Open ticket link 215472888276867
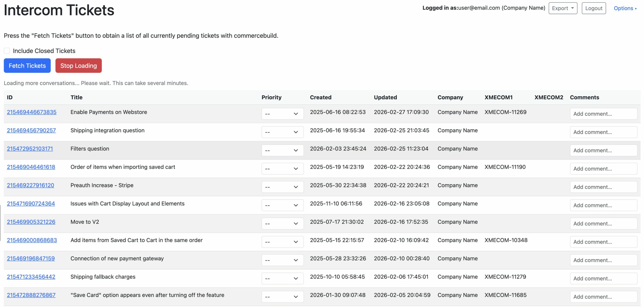The width and height of the screenshot is (644, 308). pos(31,295)
